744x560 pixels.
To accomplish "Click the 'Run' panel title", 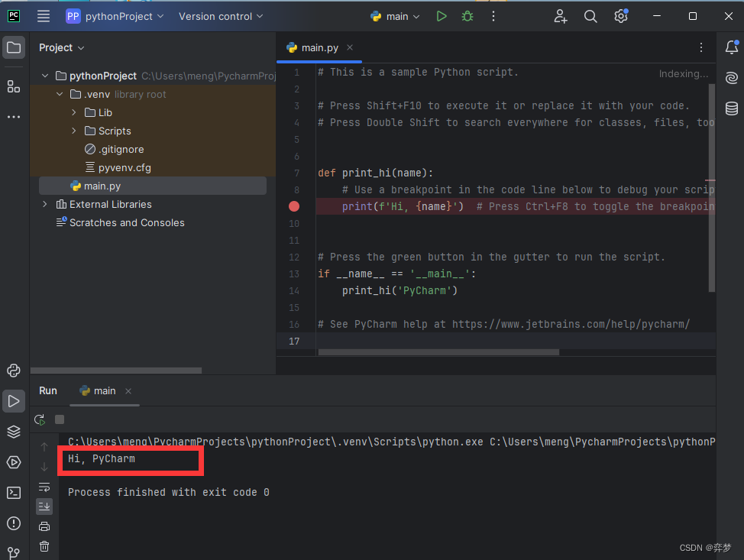I will point(48,390).
